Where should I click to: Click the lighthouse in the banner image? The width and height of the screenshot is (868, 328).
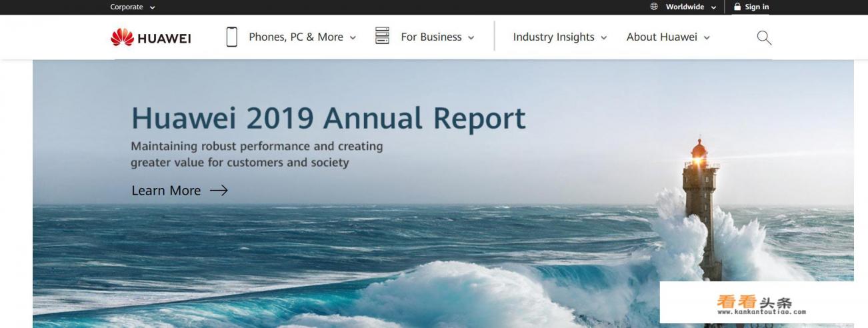(699, 200)
